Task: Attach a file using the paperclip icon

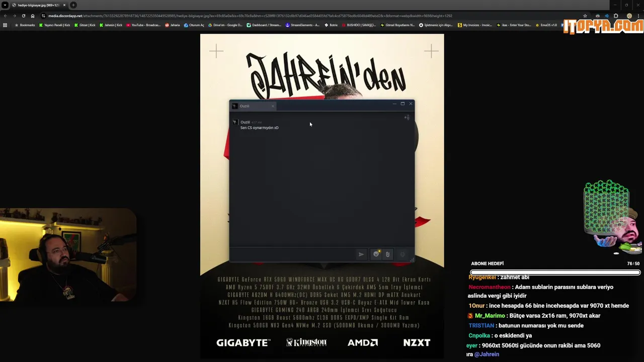Action: [387, 254]
